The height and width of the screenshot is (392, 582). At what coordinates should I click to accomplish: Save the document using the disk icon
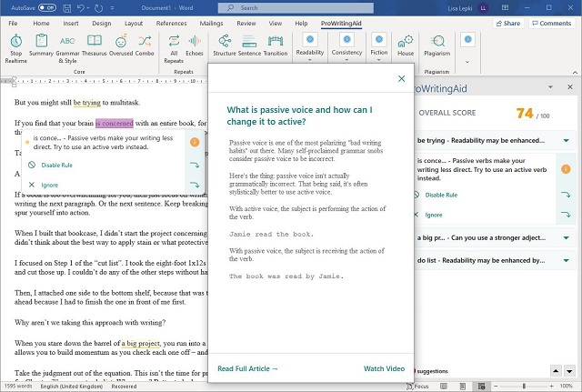coord(66,8)
